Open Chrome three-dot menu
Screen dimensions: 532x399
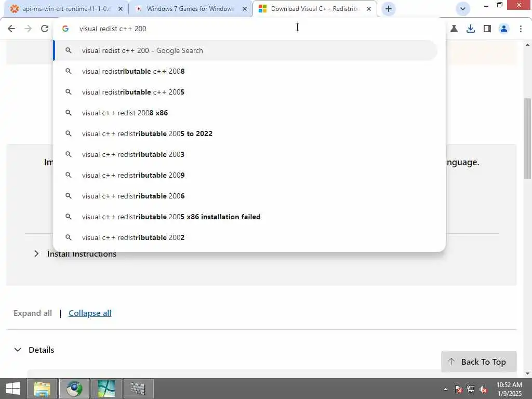(x=521, y=29)
